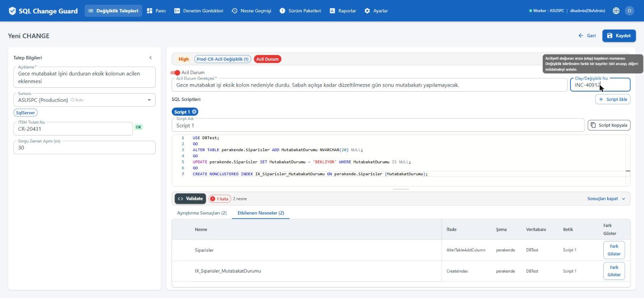Viewport: 644px width, 298px height.
Task: Click the Nesne column header
Action: pyautogui.click(x=201, y=229)
